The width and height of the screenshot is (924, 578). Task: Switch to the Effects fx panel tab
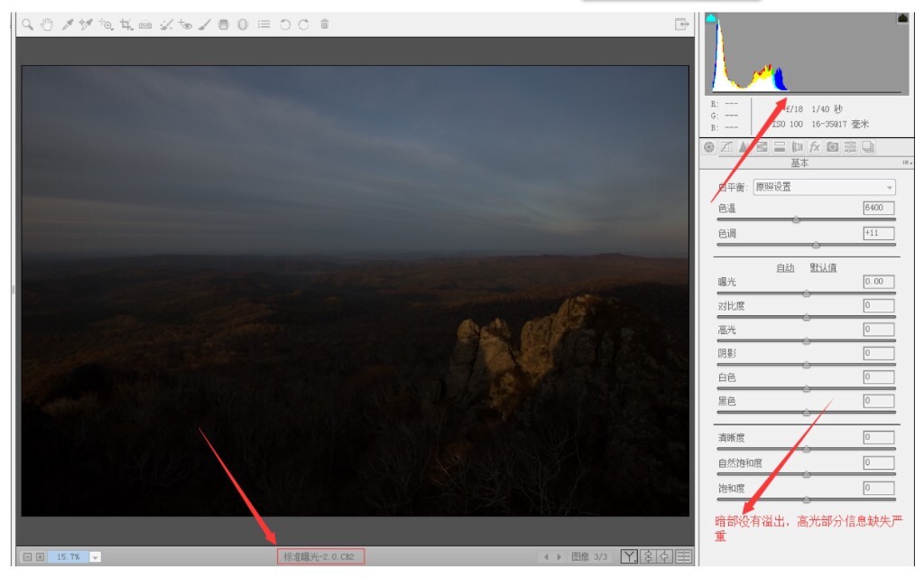(815, 147)
